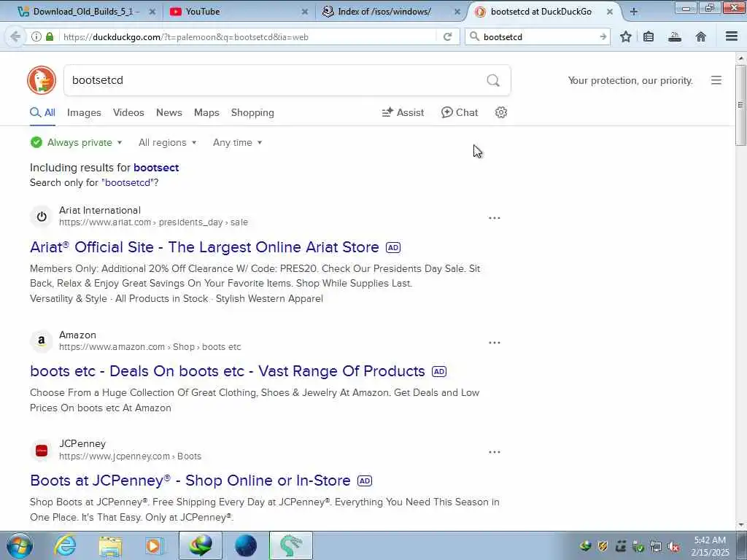Viewport: 747px width, 560px height.
Task: Open DuckDuckGo side menu icon
Action: tap(716, 80)
